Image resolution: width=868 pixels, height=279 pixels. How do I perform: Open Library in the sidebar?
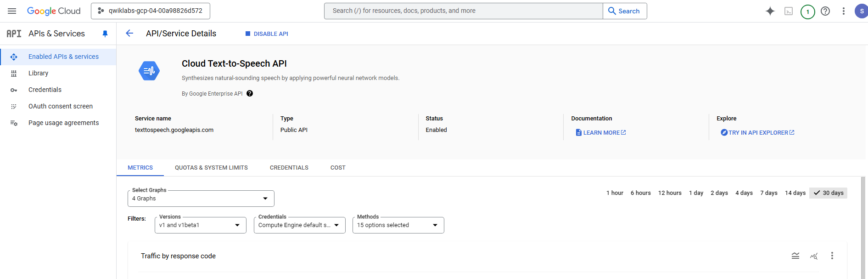point(58,74)
